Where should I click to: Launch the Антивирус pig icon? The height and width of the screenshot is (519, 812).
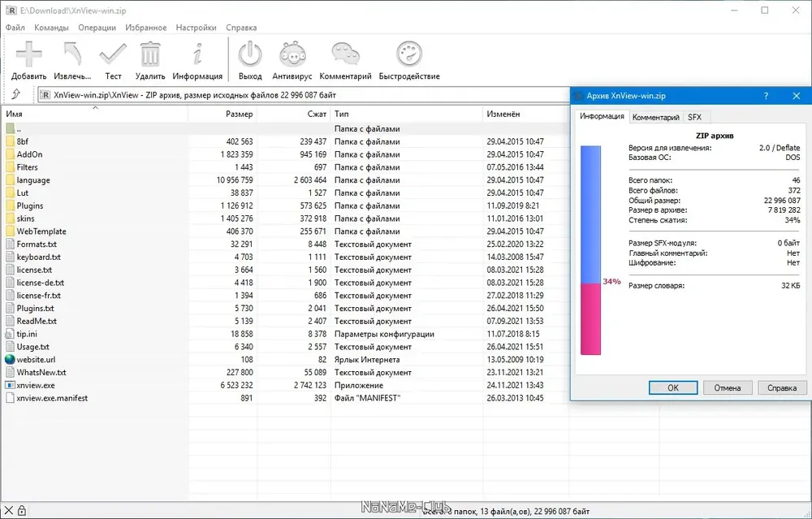(292, 54)
